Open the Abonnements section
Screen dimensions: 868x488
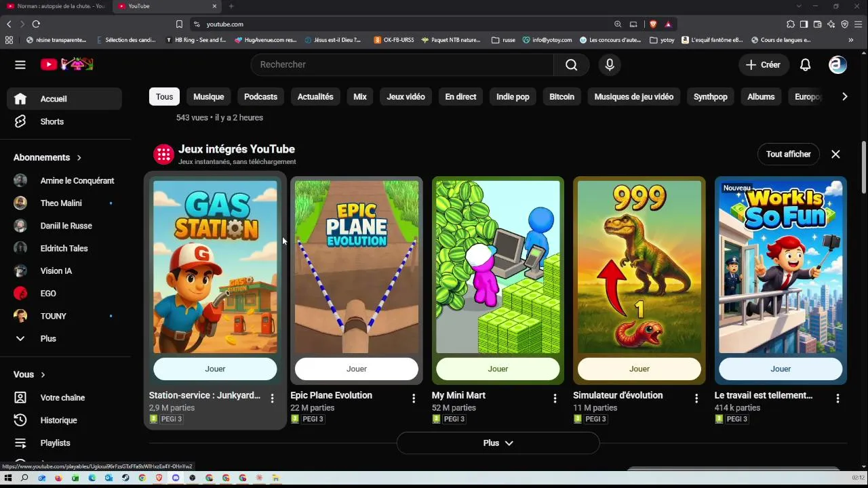point(47,157)
